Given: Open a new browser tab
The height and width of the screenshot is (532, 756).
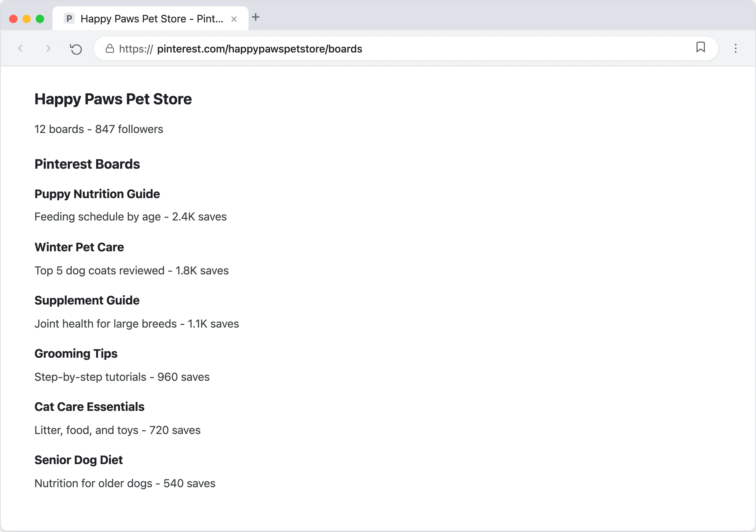Looking at the screenshot, I should [x=256, y=18].
